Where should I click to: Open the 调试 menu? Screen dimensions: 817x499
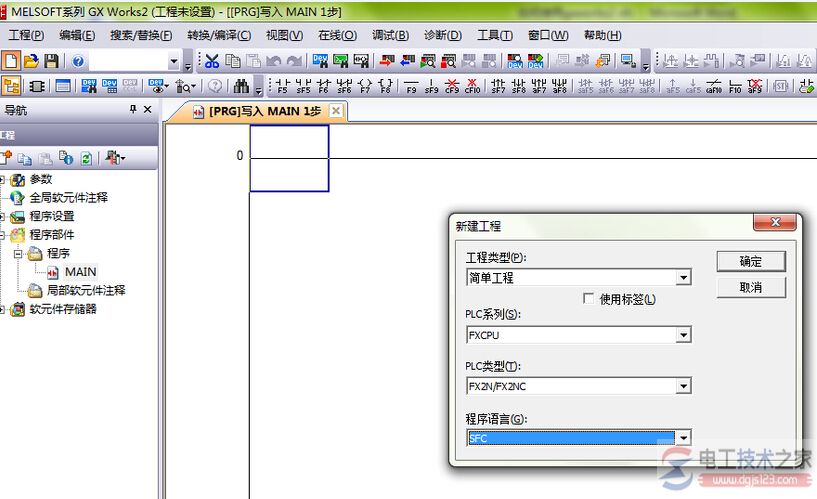[x=390, y=35]
